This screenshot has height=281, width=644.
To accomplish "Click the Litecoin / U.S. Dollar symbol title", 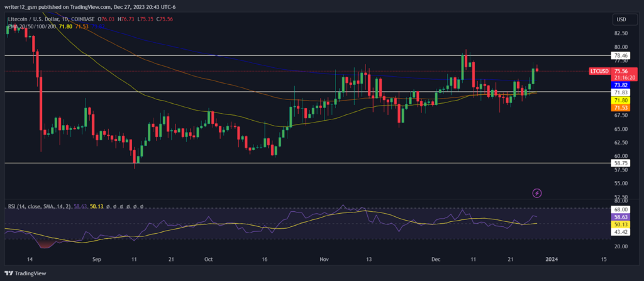I will [x=34, y=19].
